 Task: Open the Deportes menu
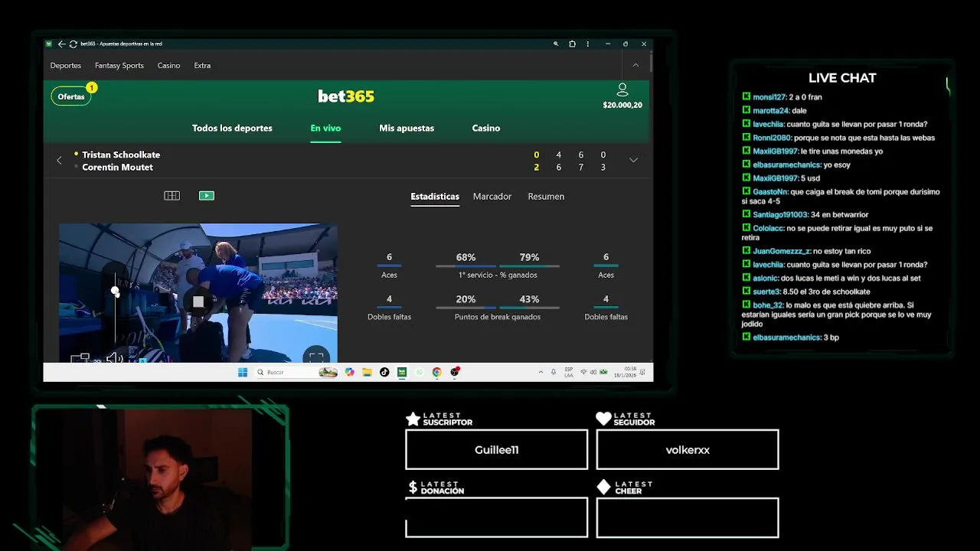(x=66, y=65)
